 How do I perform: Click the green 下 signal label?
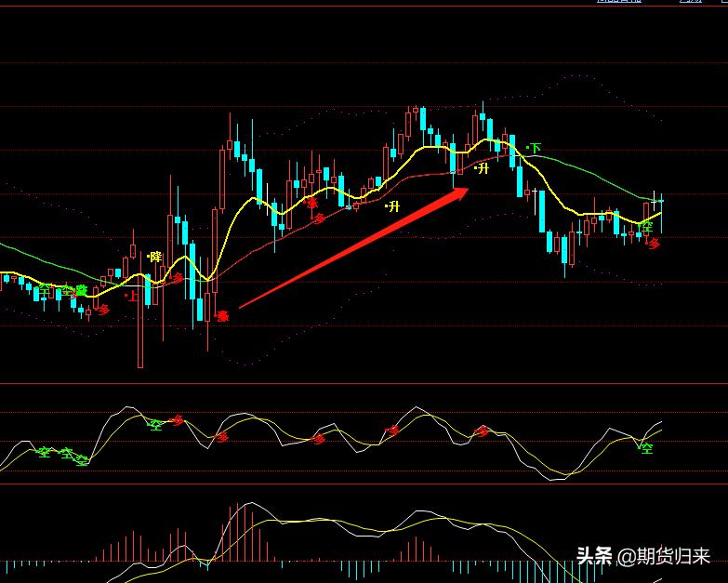pyautogui.click(x=534, y=148)
